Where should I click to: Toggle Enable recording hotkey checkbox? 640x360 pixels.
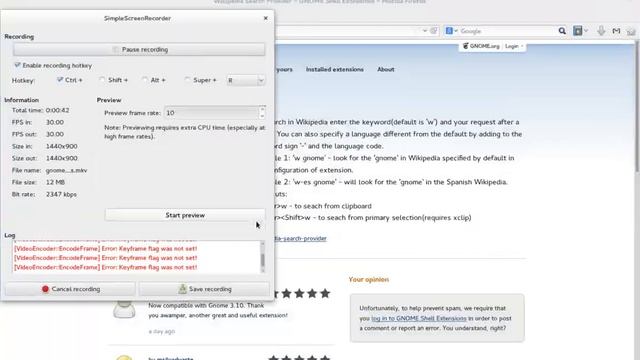point(17,65)
